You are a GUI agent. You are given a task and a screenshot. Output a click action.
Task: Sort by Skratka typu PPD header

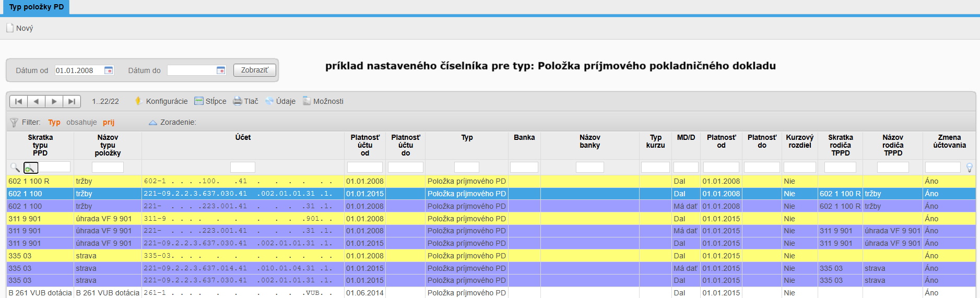[x=40, y=145]
